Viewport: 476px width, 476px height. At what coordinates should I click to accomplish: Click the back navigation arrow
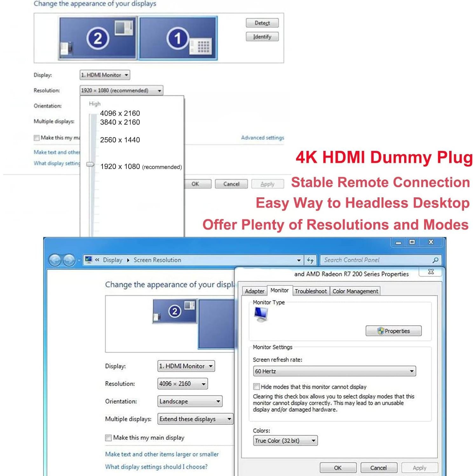click(x=55, y=260)
